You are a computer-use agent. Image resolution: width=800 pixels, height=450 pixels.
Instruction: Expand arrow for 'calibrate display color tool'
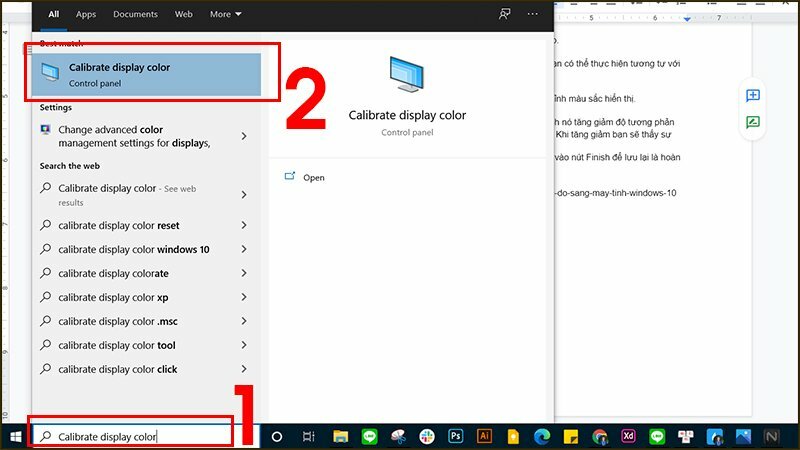pos(244,346)
